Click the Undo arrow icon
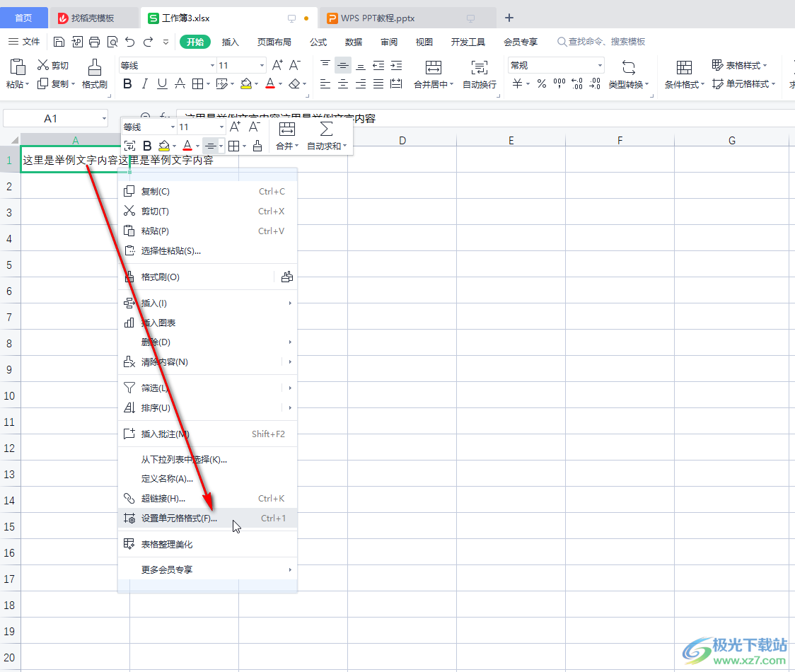The height and width of the screenshot is (672, 795). click(130, 42)
